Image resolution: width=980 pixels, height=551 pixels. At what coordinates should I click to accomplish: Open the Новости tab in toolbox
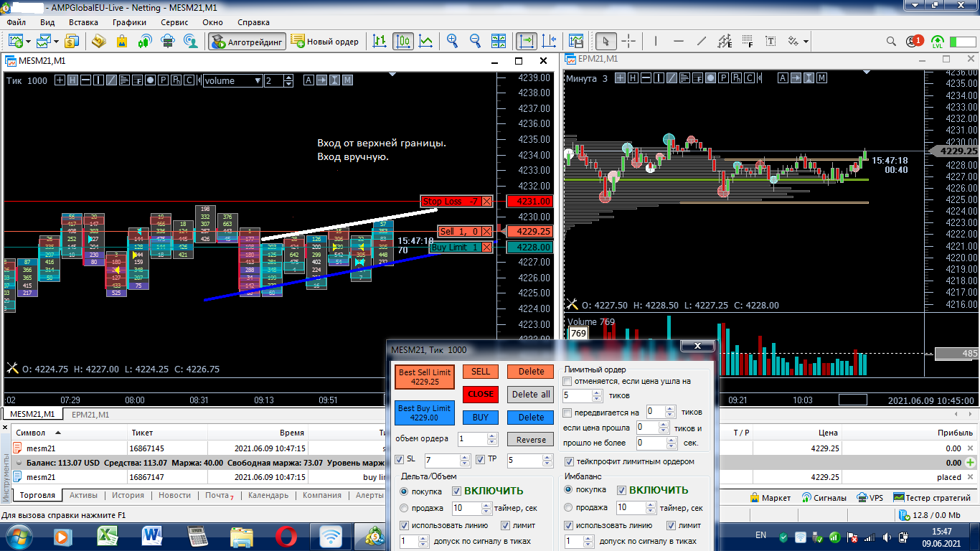coord(175,495)
